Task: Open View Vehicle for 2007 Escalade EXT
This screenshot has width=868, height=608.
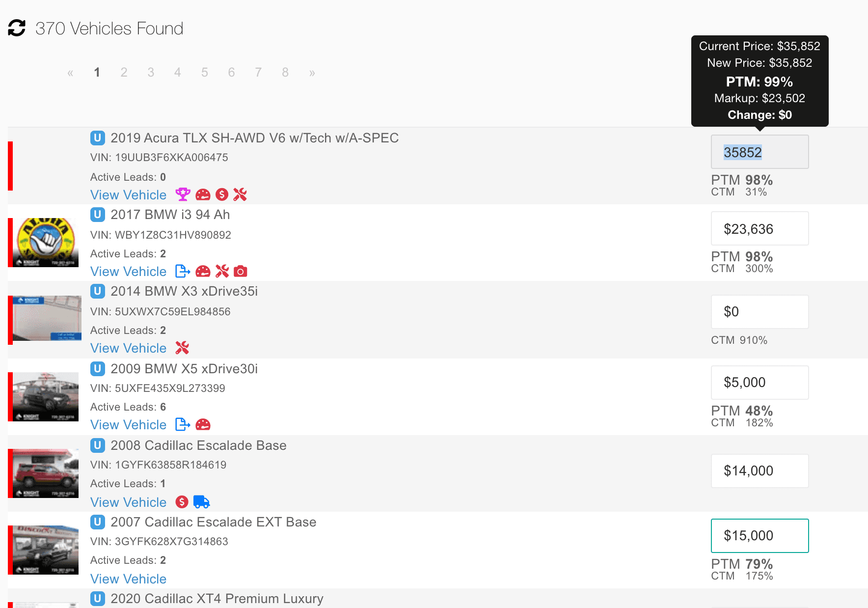Action: pyautogui.click(x=128, y=579)
